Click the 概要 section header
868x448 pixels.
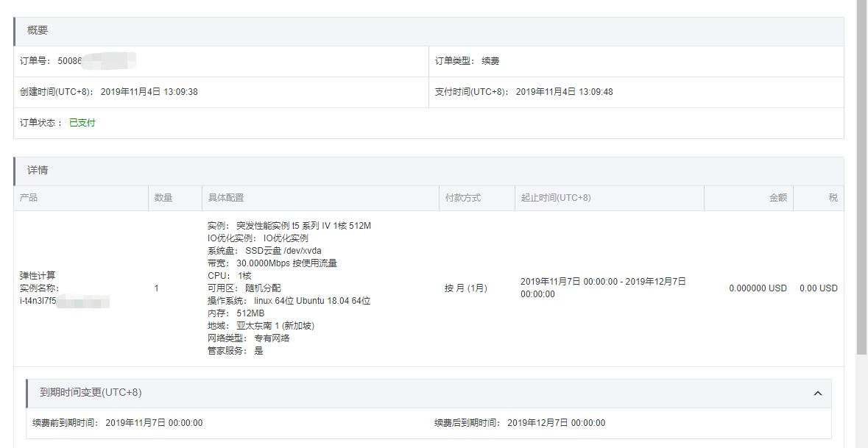429,31
